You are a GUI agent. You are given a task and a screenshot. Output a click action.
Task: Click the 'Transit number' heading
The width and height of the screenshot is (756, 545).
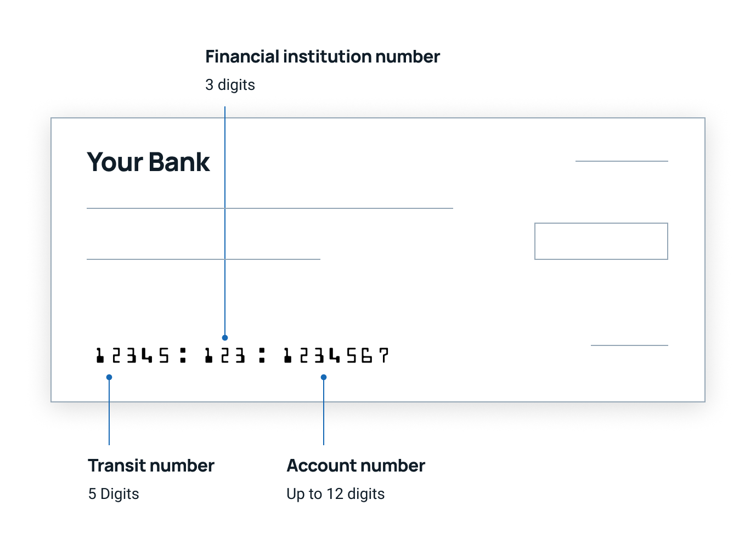[x=151, y=465]
